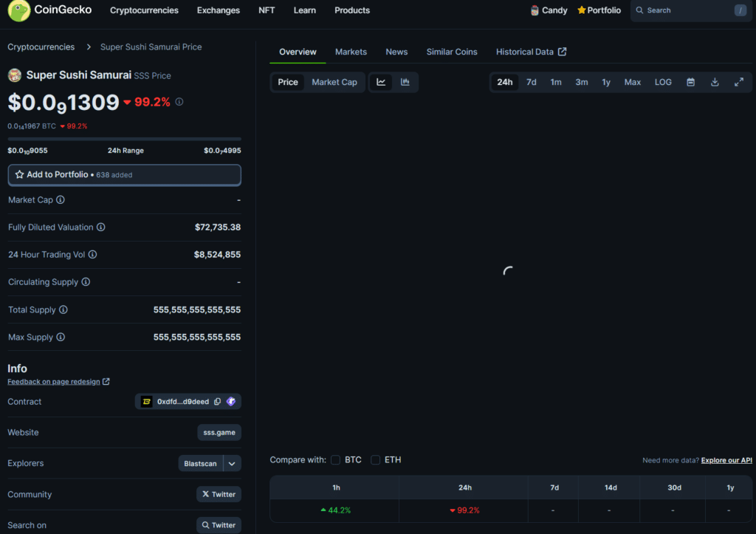
Task: Click the wallet icon next to contract
Action: (x=231, y=401)
